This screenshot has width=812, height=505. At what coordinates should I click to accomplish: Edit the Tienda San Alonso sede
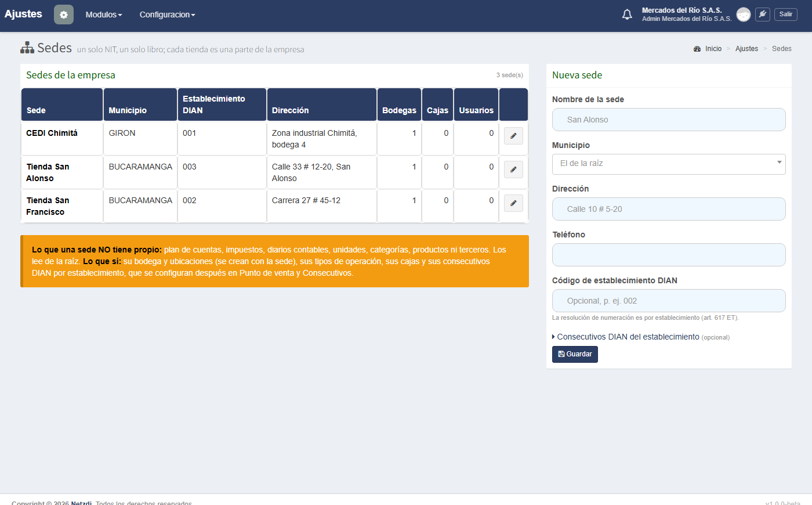513,169
